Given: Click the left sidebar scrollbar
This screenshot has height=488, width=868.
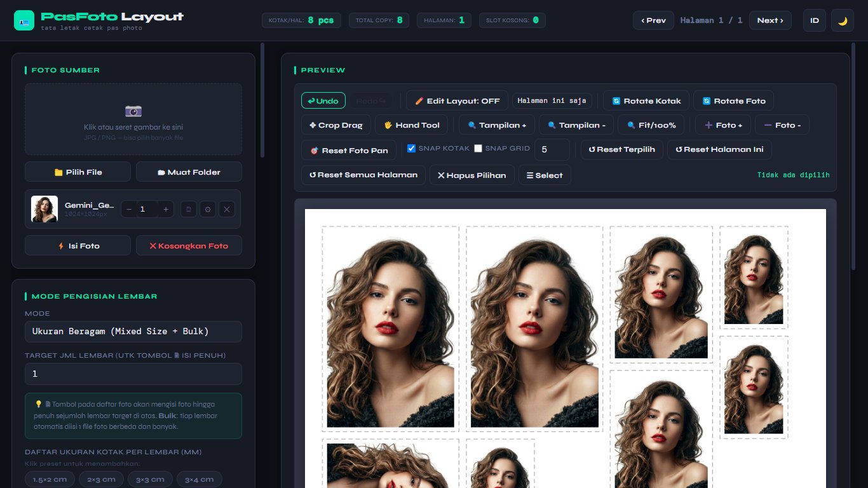Looking at the screenshot, I should [x=262, y=100].
